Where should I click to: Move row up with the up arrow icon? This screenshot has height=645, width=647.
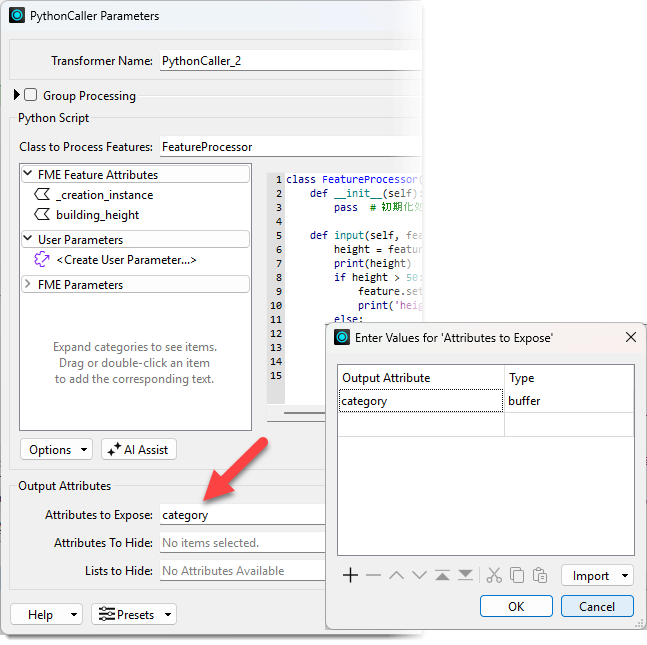[x=397, y=575]
